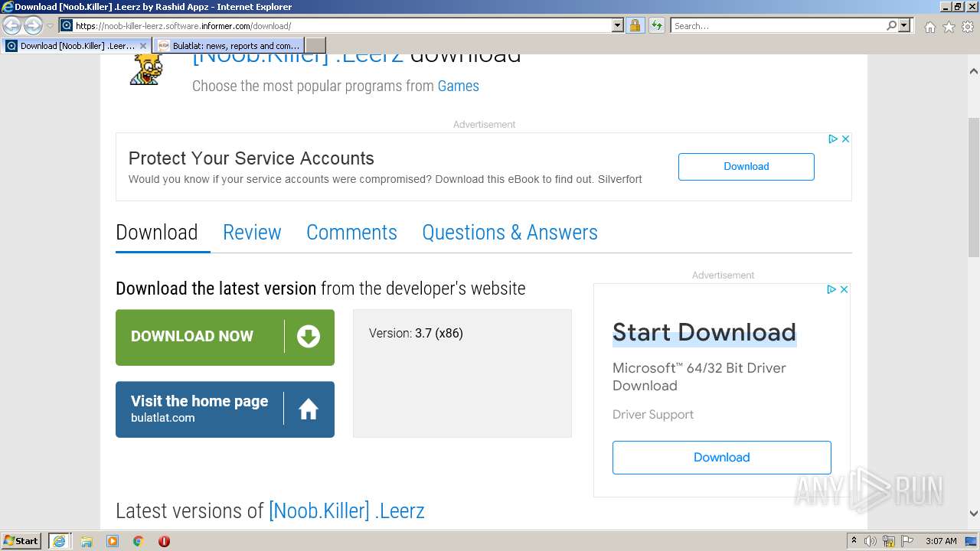Open the [Noob.Killer] .Leerz versions link

pos(346,510)
